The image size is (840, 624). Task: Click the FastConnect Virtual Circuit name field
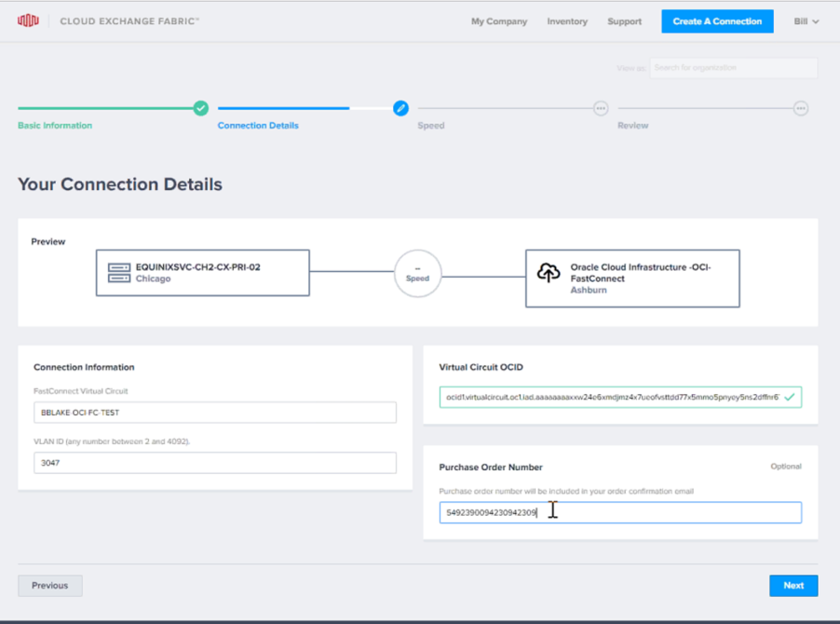(x=215, y=413)
